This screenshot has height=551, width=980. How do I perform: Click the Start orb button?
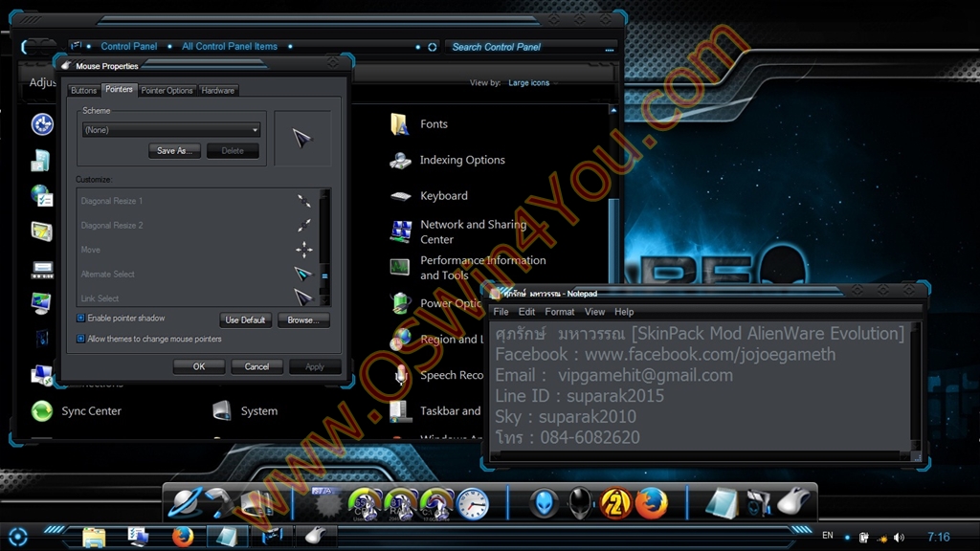pyautogui.click(x=18, y=536)
